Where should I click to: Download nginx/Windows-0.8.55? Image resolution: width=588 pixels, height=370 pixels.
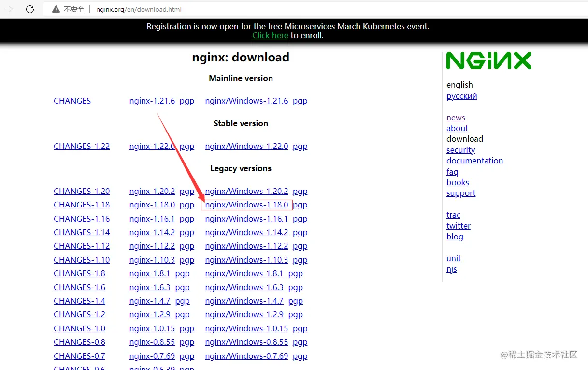tap(246, 342)
